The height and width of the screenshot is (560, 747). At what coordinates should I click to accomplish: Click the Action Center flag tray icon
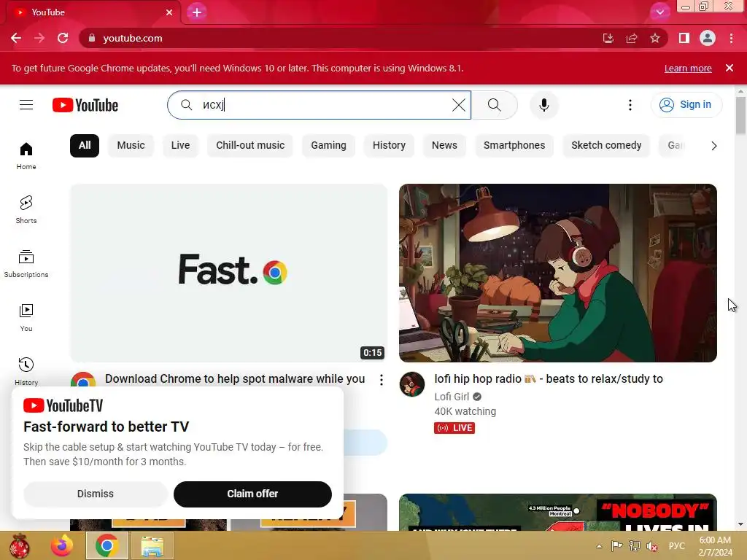[617, 545]
